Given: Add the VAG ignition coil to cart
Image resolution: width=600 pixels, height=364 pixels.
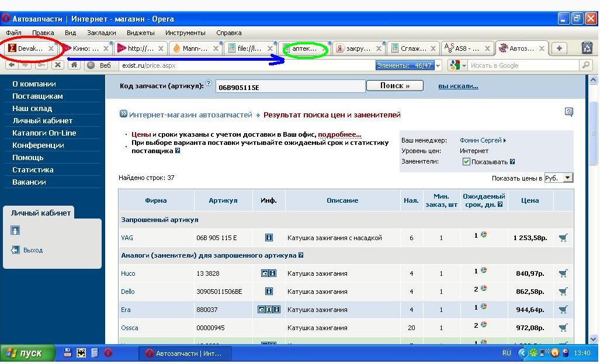Looking at the screenshot, I should coord(563,238).
